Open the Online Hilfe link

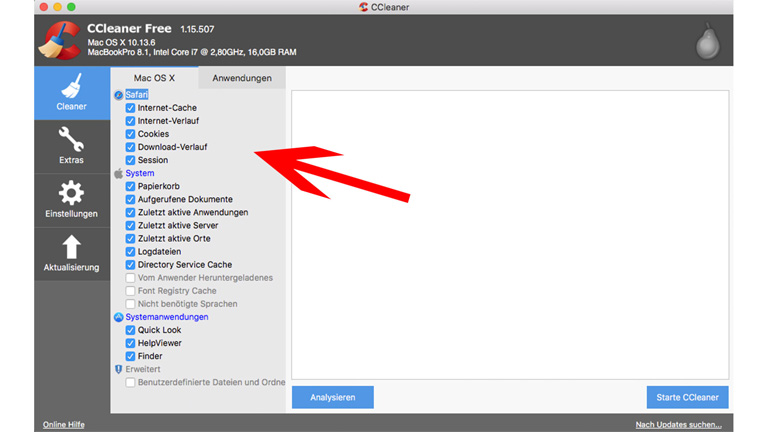click(x=63, y=425)
